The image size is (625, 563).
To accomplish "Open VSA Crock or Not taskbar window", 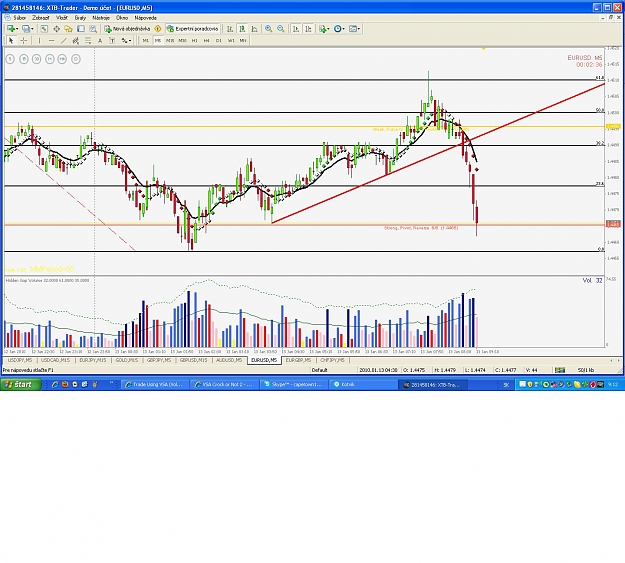I will [224, 384].
